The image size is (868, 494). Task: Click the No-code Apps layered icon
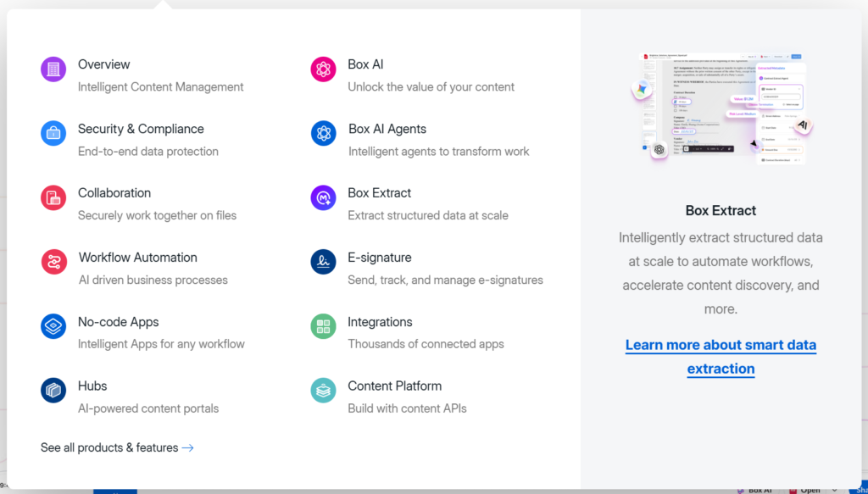tap(53, 326)
